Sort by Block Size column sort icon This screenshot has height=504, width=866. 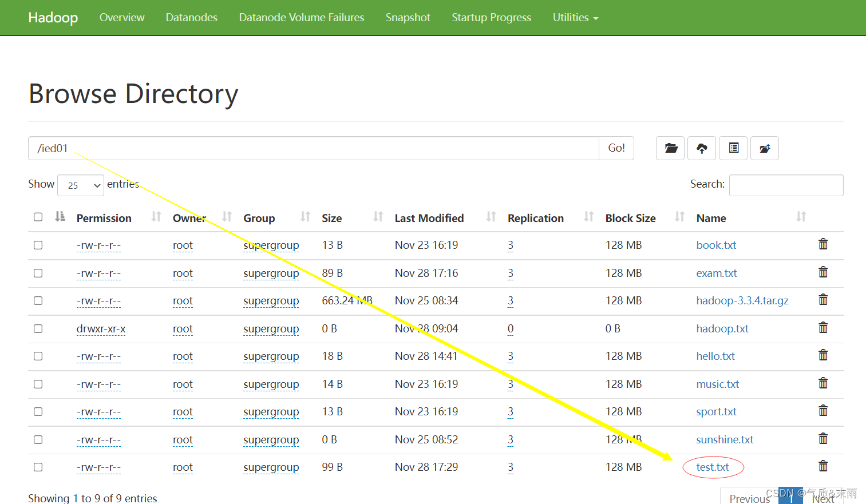(x=680, y=217)
